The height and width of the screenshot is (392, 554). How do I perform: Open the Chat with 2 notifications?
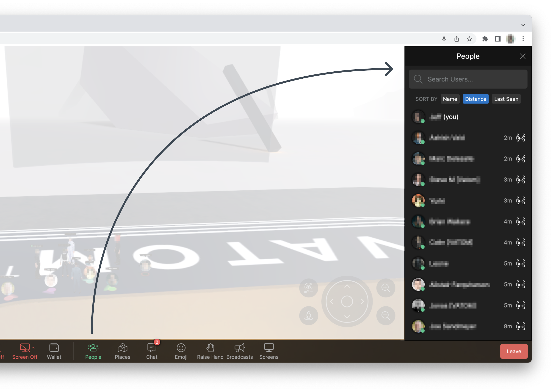[152, 351]
